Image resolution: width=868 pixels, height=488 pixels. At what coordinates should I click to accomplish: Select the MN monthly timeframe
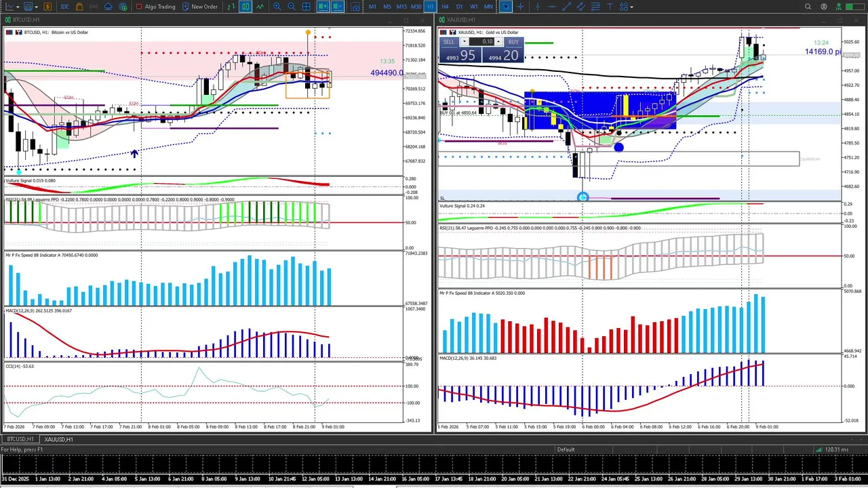coord(488,7)
